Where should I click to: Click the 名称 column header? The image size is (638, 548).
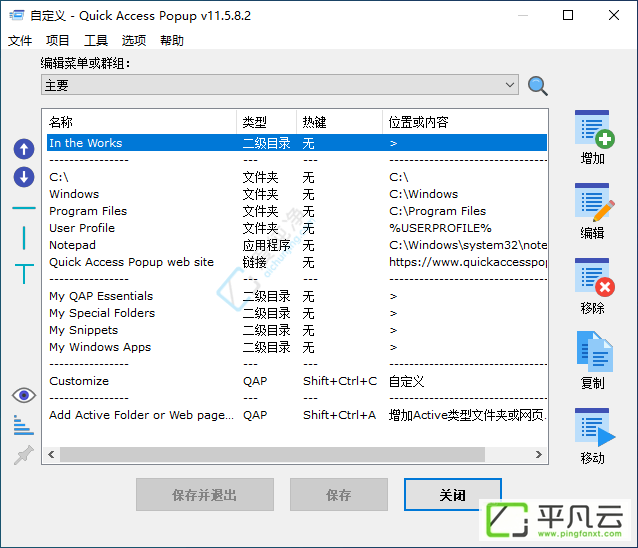pyautogui.click(x=139, y=122)
